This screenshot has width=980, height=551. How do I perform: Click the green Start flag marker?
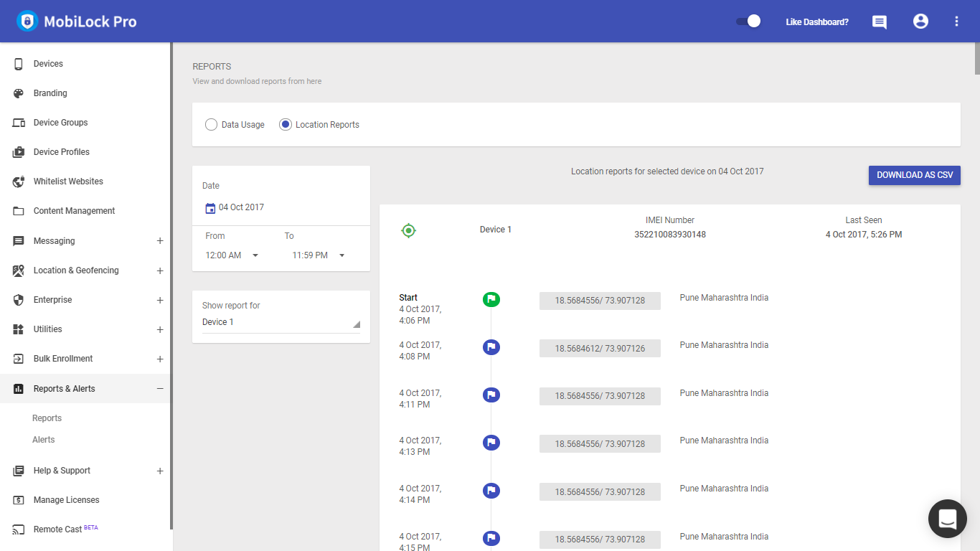click(x=491, y=299)
